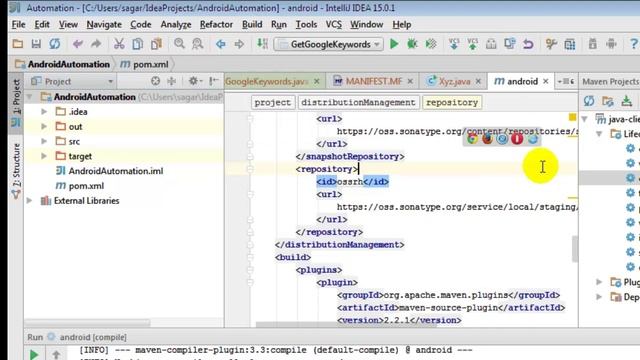The image size is (640, 360).
Task: Click the Make Project icon
Action: pyautogui.click(x=262, y=44)
